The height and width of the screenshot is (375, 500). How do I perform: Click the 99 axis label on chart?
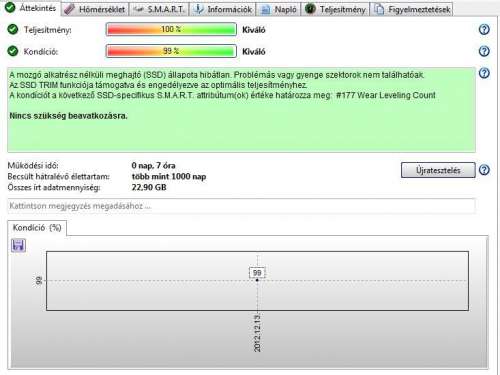coord(39,281)
